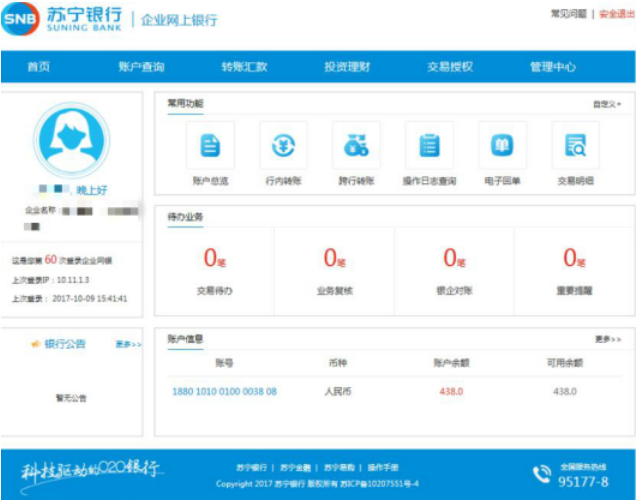636x500 pixels.
Task: Select the 投资理财 navigation menu
Action: 347,67
